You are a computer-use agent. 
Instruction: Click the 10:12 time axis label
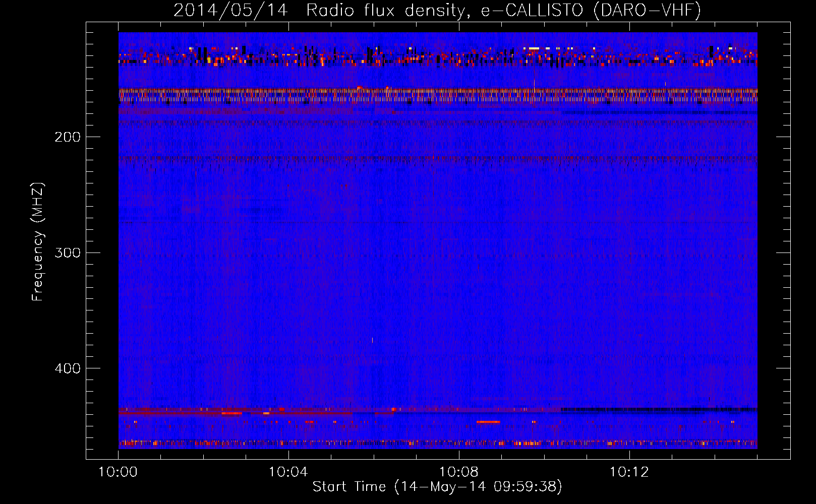(x=629, y=472)
